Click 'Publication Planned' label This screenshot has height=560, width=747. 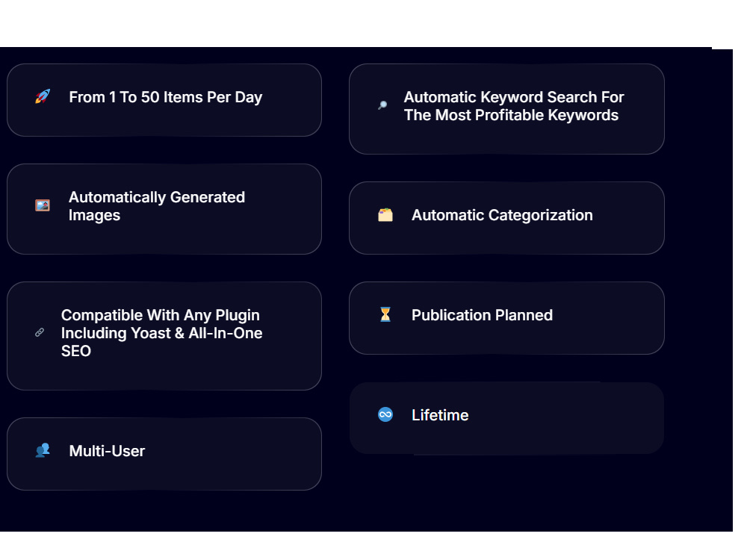[482, 315]
